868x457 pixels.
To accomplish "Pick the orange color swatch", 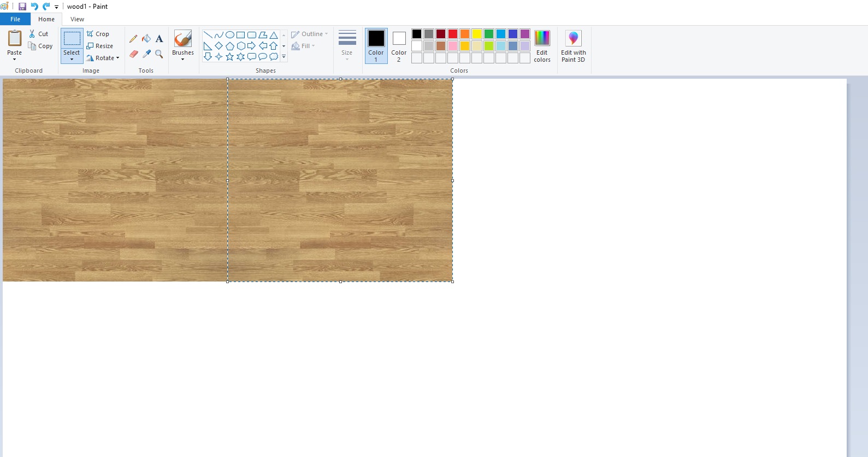I will (x=465, y=34).
